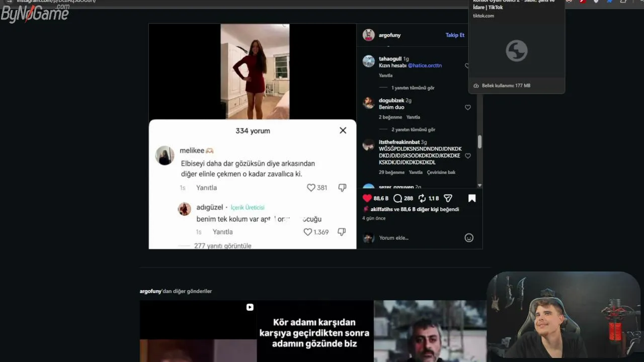Expand "1 yanıtın tümünü gör" replies
This screenshot has height=362, width=644.
413,88
